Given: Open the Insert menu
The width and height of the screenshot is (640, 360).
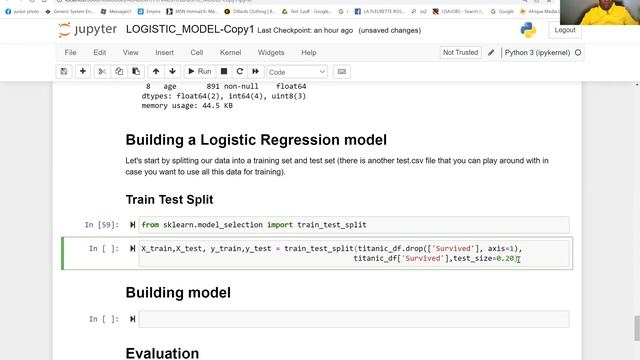Looking at the screenshot, I should click(164, 53).
